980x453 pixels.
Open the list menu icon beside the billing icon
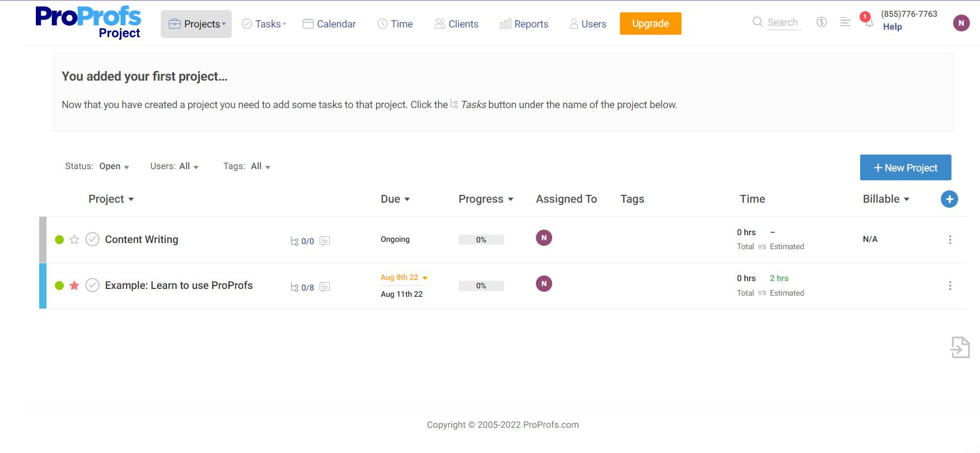(846, 22)
